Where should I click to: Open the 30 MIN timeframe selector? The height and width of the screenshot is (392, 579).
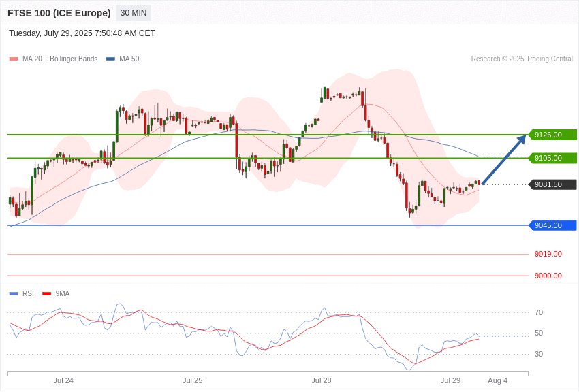tap(133, 13)
